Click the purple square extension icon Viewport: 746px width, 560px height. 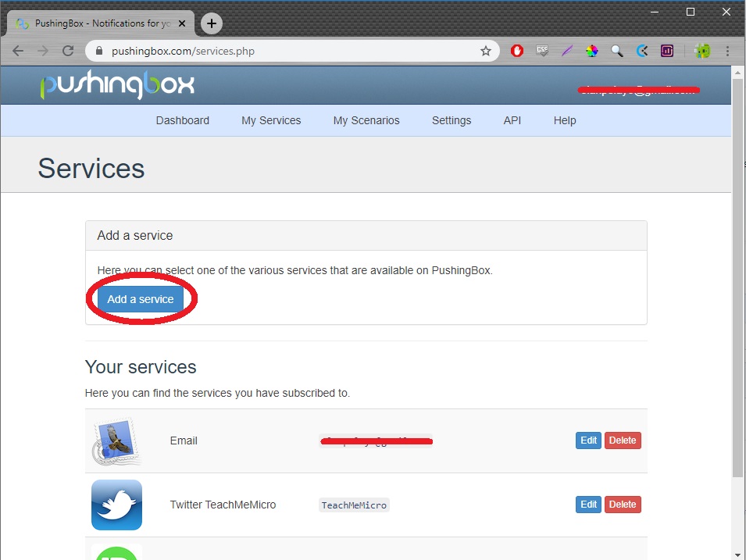(667, 51)
